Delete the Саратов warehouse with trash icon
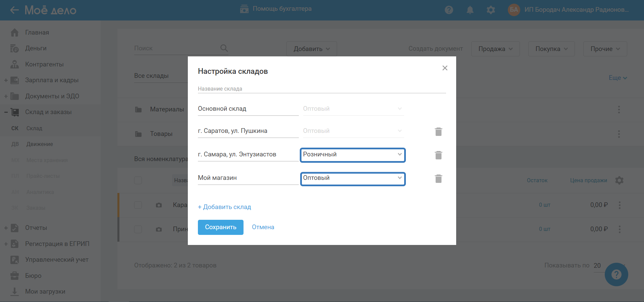This screenshot has height=302, width=644. pos(438,132)
